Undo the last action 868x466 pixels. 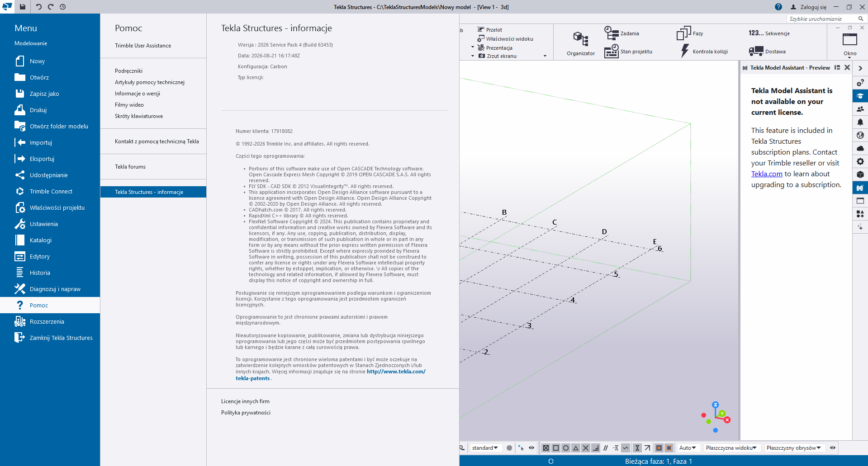coord(39,7)
